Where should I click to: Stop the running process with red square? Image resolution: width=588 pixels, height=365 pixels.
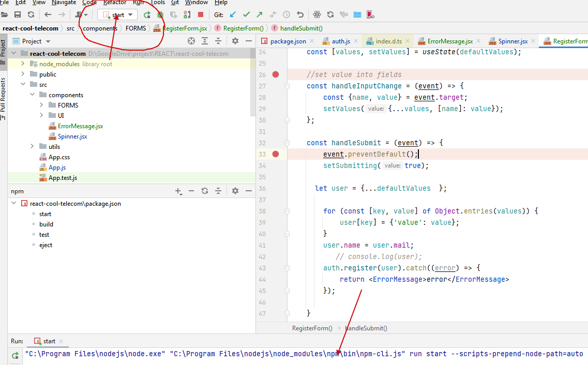(x=201, y=15)
